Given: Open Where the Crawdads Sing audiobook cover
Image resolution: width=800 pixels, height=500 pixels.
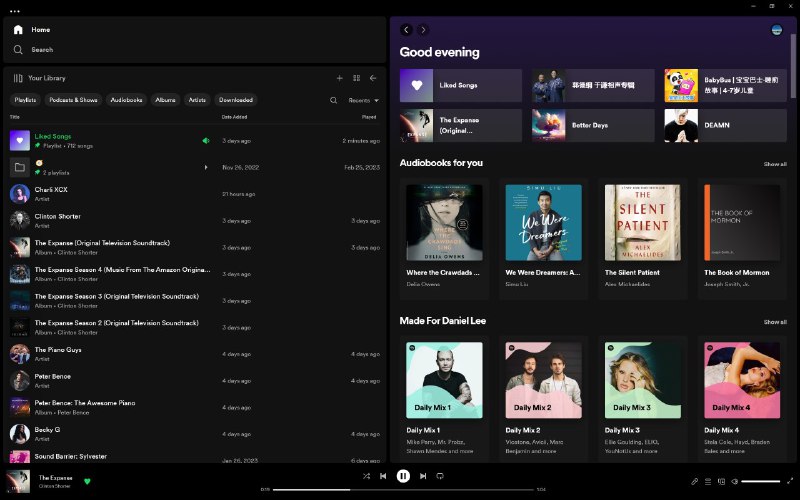Looking at the screenshot, I should point(444,222).
